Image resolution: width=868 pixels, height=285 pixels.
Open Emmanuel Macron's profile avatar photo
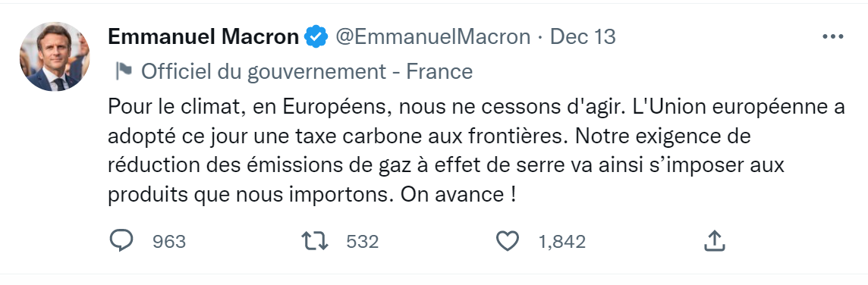(55, 56)
